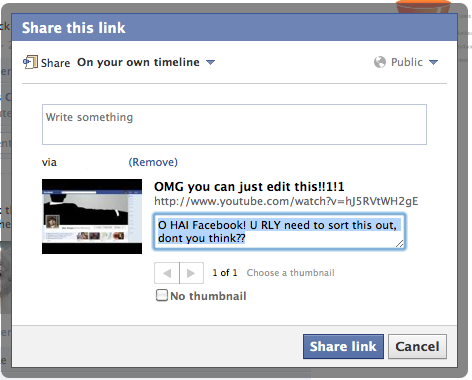The image size is (472, 380).
Task: Click the Share timeline icon
Action: click(30, 62)
